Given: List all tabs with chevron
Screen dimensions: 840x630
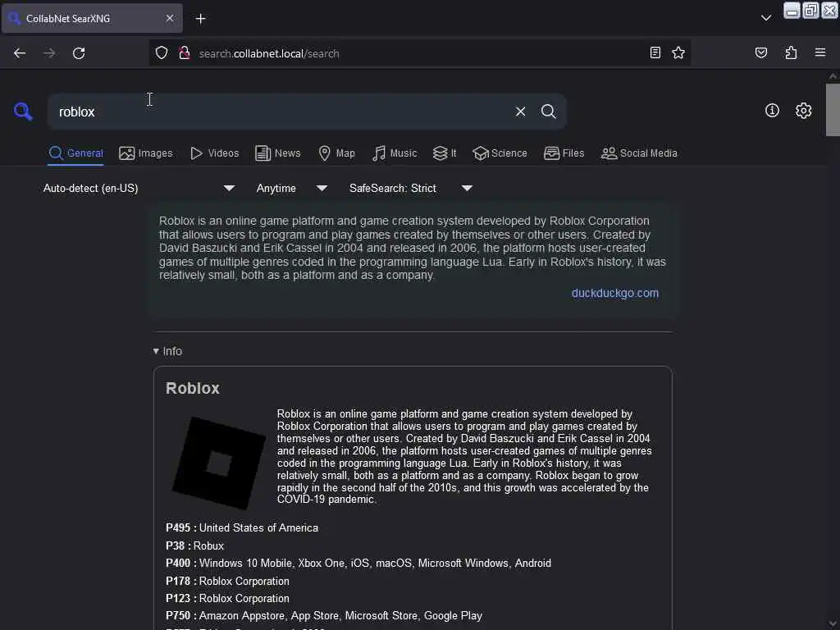Looking at the screenshot, I should pyautogui.click(x=766, y=18).
